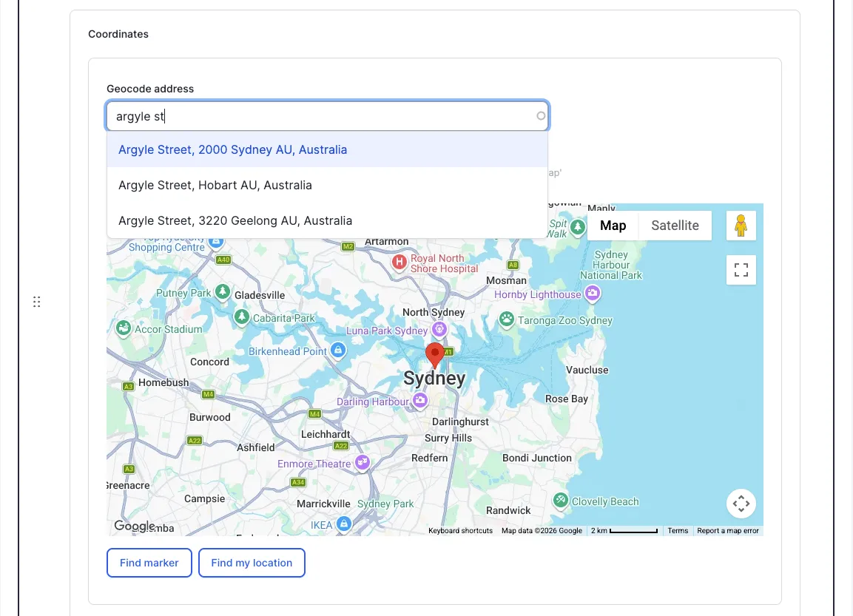This screenshot has width=853, height=616.
Task: Click Report a map error link
Action: click(x=728, y=531)
